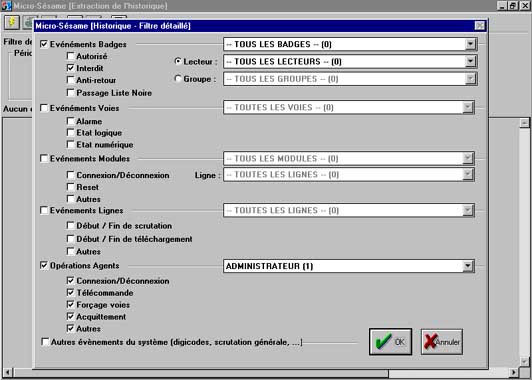Viewport: 532px width, 380px height.
Task: Uncheck Connexion/Déconnexion under Opérations Agents
Action: tap(71, 281)
